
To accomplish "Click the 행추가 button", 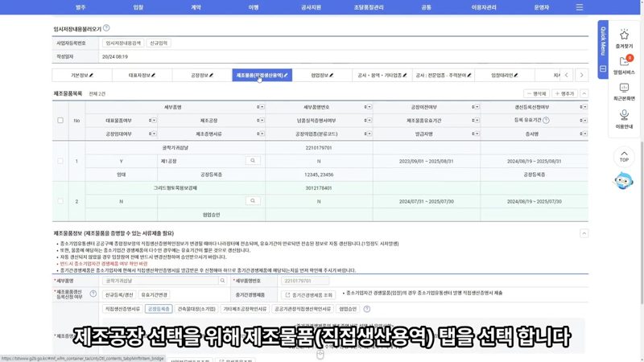I will coord(565,93).
